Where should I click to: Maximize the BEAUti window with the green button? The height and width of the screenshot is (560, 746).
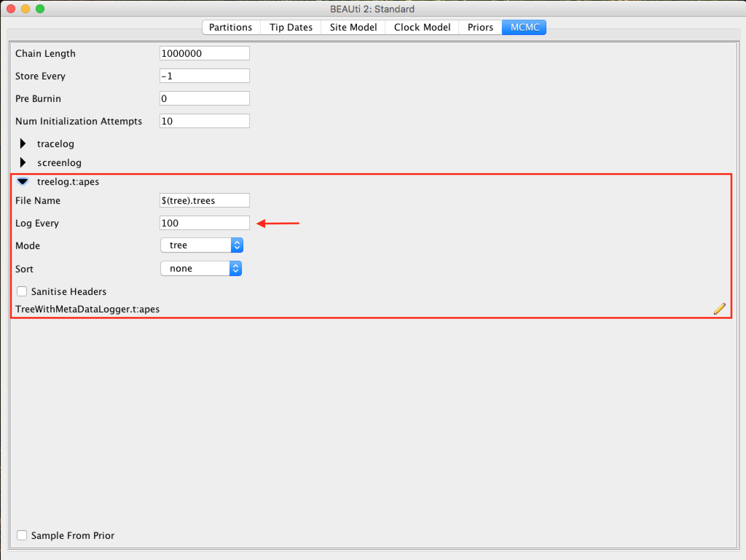[40, 9]
